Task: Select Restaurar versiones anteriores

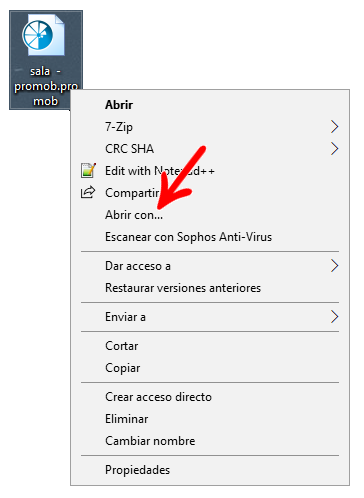Action: point(210,288)
